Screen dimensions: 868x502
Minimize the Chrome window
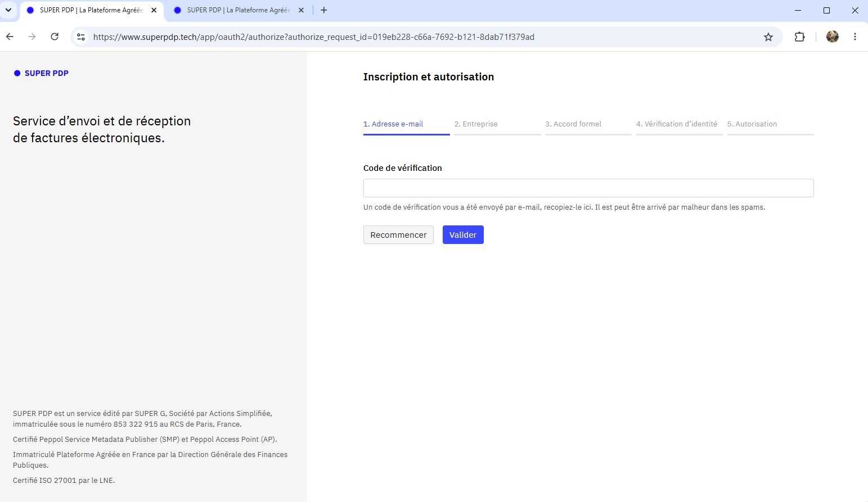(x=798, y=10)
